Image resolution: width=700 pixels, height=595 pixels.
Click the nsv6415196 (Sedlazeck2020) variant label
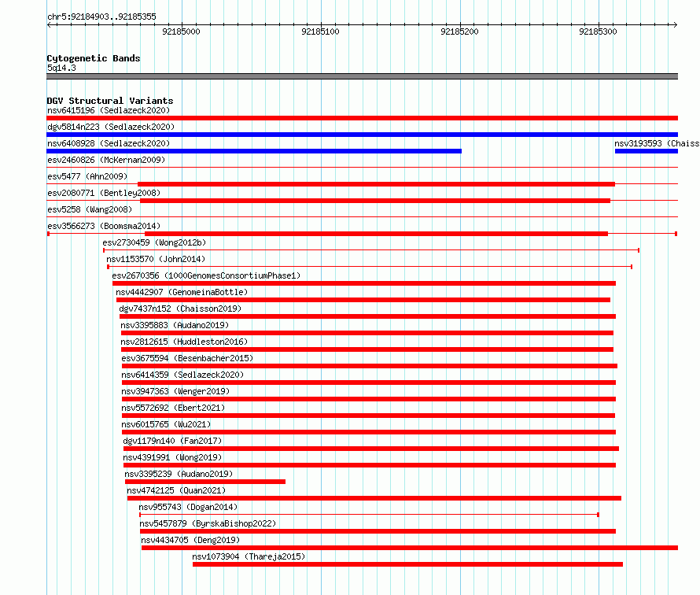[x=109, y=110]
